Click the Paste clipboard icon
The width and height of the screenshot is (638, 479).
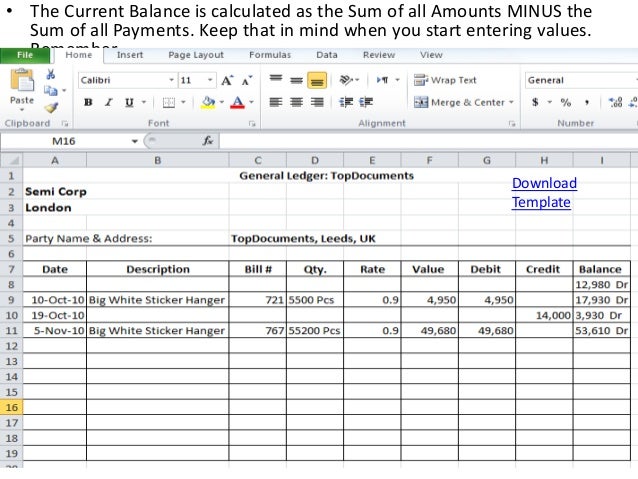click(22, 80)
